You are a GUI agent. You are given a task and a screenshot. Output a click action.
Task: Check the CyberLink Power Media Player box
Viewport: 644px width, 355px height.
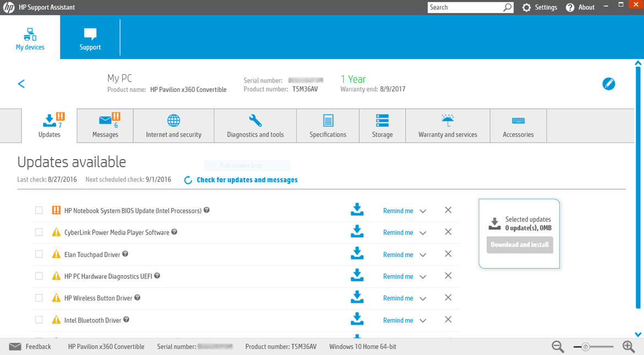(x=39, y=232)
